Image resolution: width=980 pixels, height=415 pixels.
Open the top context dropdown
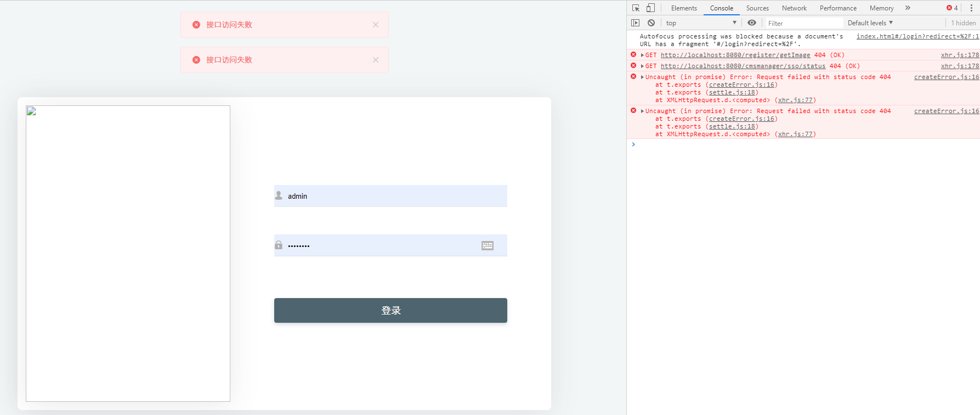(701, 23)
